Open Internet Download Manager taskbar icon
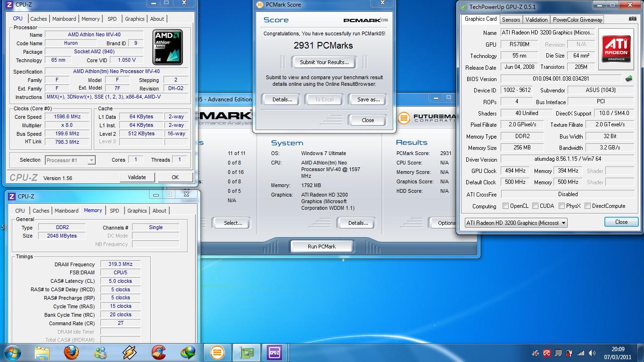This screenshot has width=644, height=362. point(188,353)
